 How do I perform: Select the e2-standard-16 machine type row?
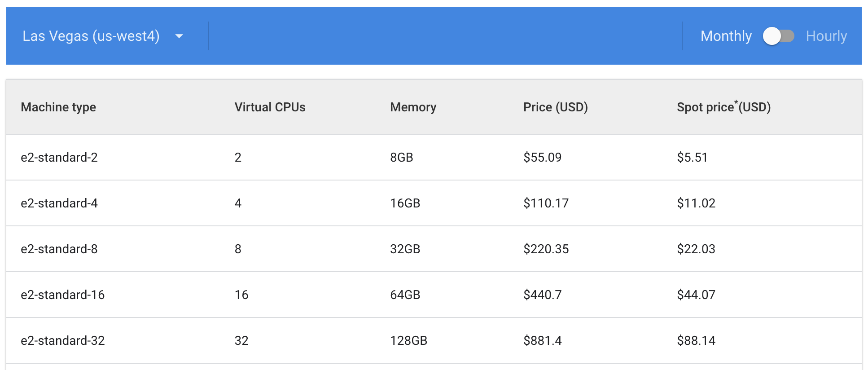62,295
